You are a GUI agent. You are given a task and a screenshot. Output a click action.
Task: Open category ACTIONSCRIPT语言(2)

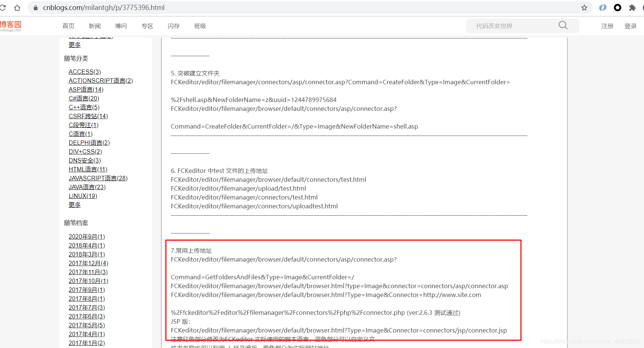coord(100,81)
